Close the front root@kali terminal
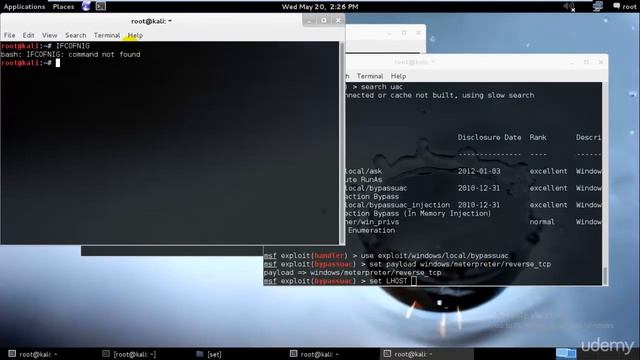 (338, 20)
